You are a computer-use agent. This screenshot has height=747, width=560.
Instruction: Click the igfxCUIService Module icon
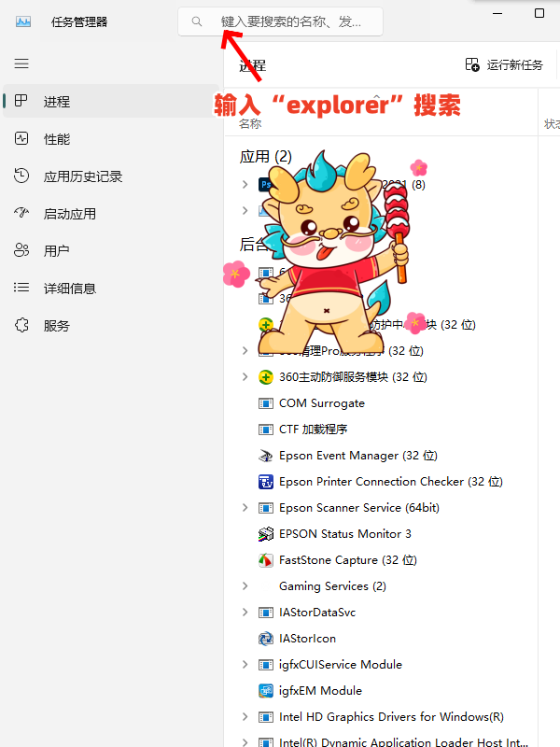(266, 665)
